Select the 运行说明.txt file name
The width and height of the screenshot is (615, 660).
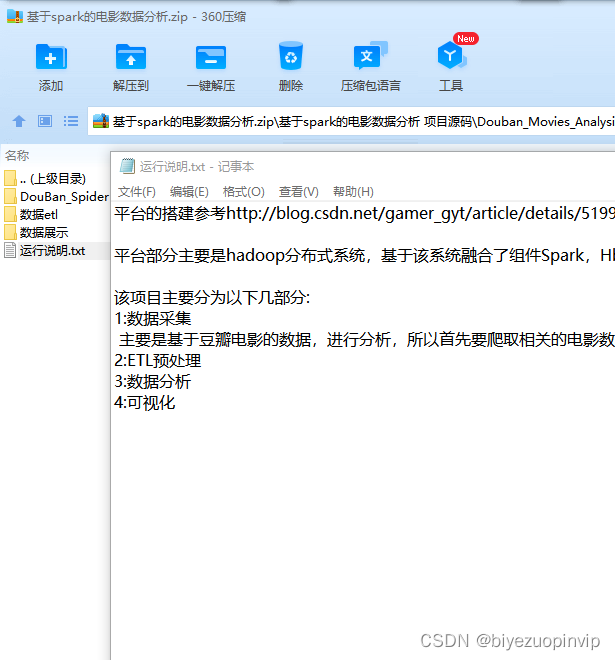pos(53,251)
